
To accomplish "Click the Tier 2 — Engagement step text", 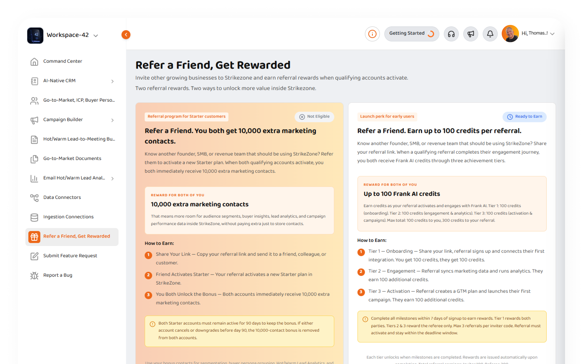I will 455,275.
